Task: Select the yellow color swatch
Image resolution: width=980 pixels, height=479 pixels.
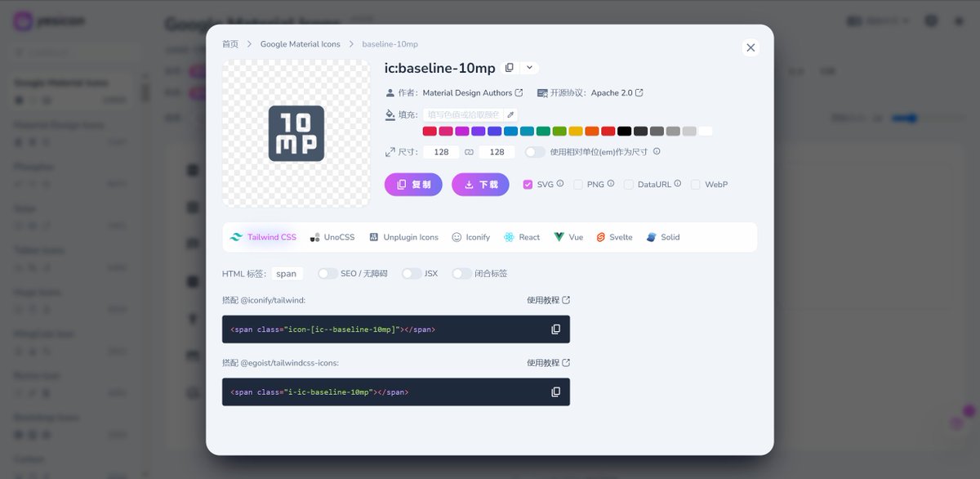Action: 576,132
